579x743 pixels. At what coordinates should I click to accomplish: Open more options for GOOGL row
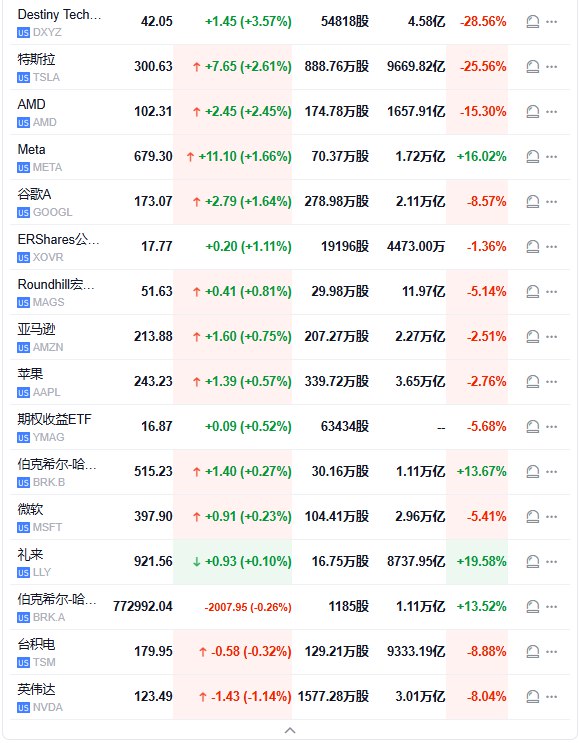tap(552, 202)
